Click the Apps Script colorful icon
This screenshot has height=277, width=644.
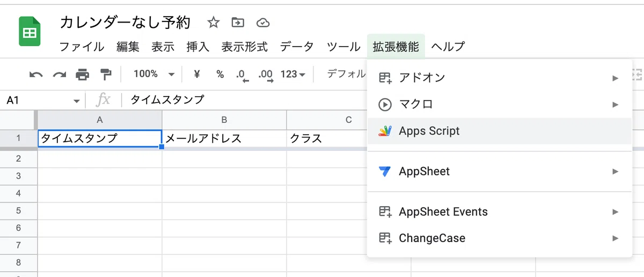point(385,131)
